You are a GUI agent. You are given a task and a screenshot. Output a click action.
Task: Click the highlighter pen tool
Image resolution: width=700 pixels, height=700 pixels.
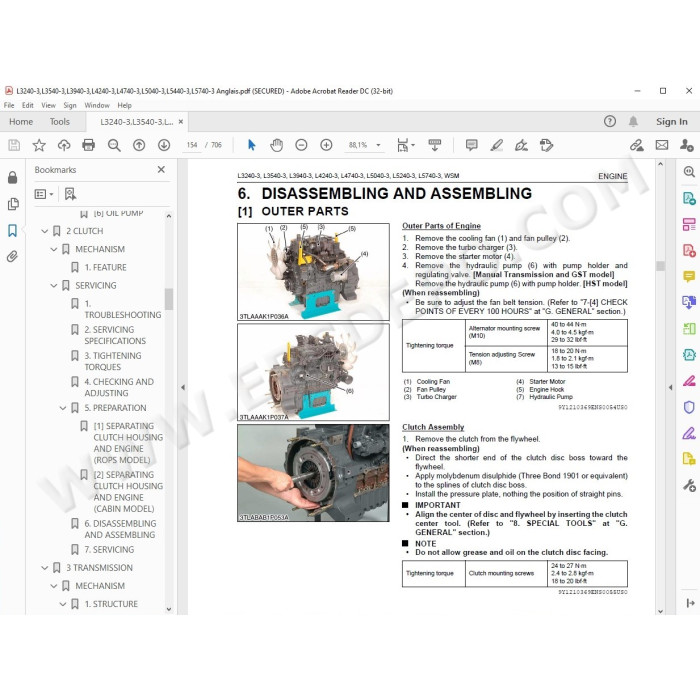tap(496, 145)
